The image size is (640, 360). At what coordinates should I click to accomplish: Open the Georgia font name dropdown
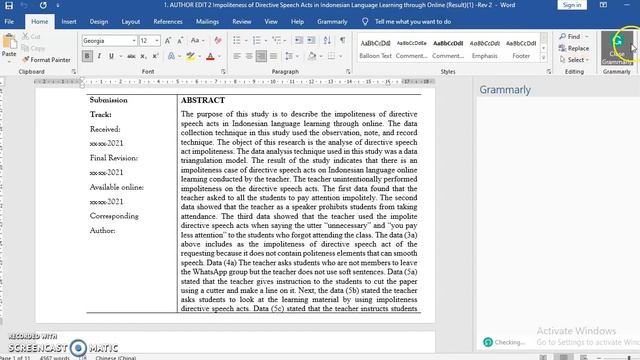[x=133, y=41]
